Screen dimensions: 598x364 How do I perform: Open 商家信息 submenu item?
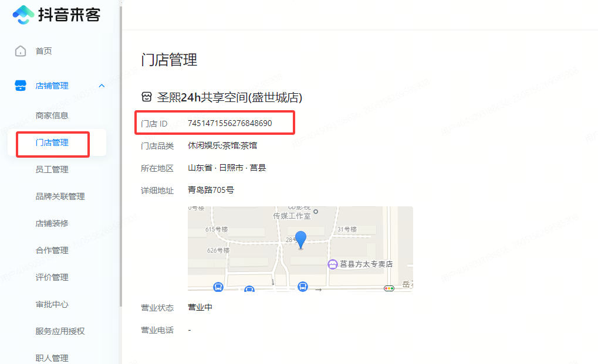pos(52,115)
